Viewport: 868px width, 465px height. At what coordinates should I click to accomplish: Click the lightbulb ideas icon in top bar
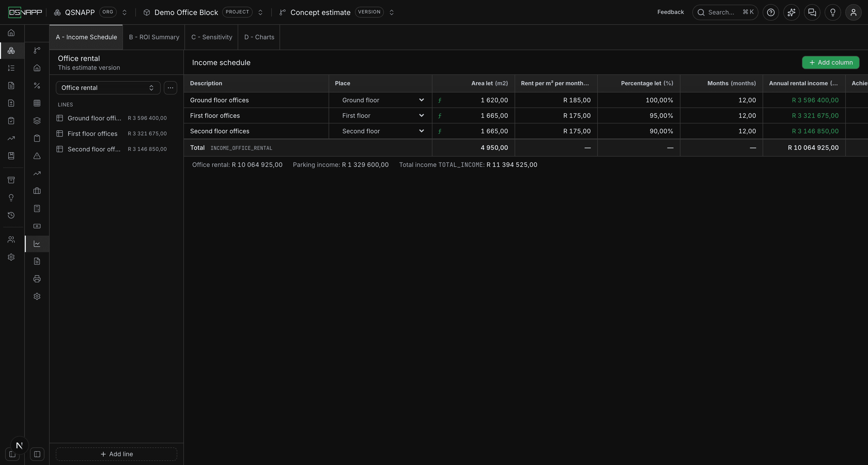coord(833,12)
